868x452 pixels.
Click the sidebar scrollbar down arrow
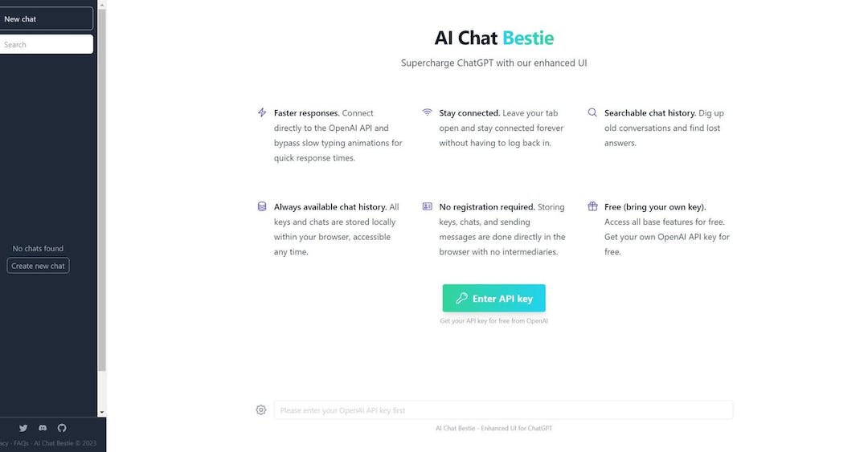(x=102, y=412)
